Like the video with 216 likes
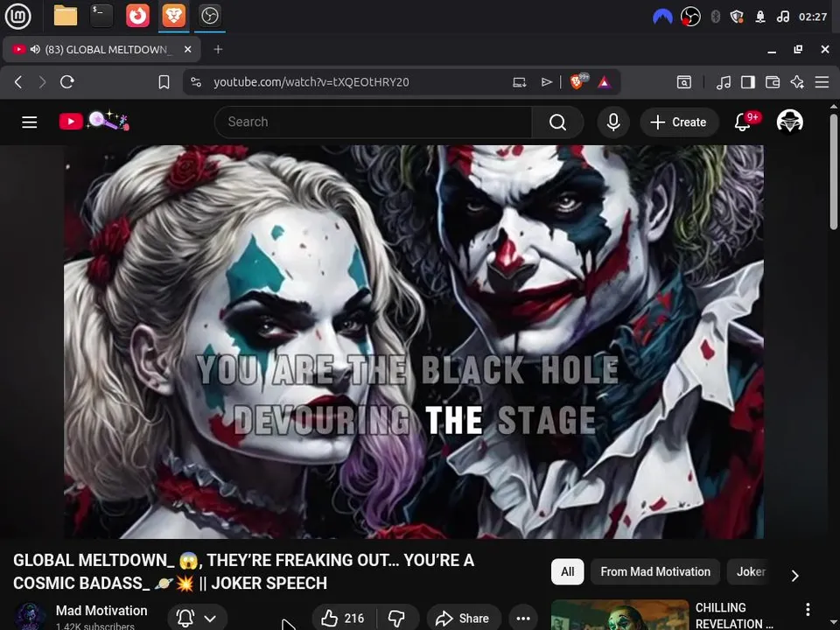Image resolution: width=840 pixels, height=630 pixels. [x=344, y=619]
